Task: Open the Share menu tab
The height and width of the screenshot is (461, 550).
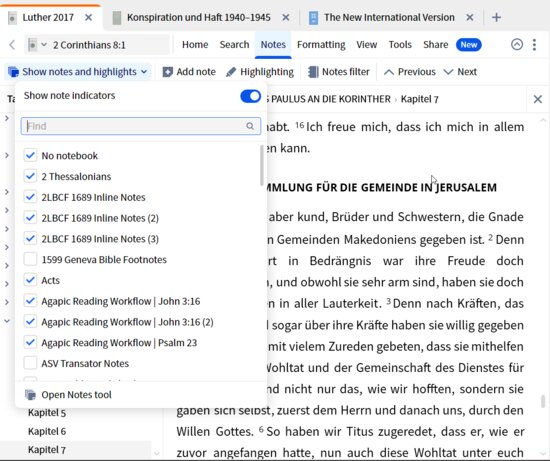Action: coord(435,45)
